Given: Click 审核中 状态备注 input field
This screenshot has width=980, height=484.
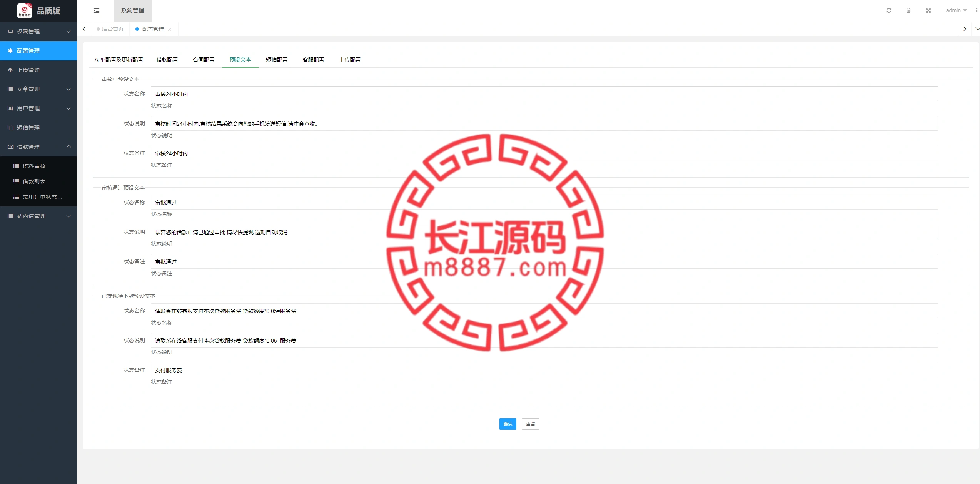Looking at the screenshot, I should pyautogui.click(x=544, y=153).
